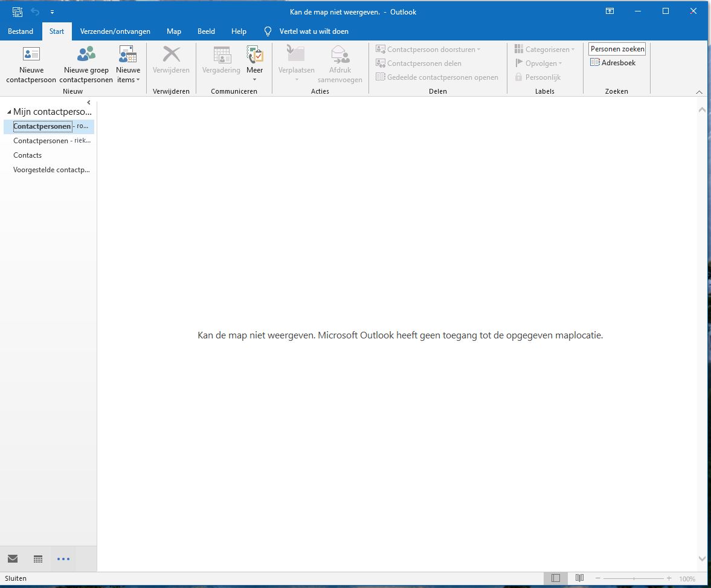Create a Nieuwe groep contactpersonen

click(x=86, y=65)
